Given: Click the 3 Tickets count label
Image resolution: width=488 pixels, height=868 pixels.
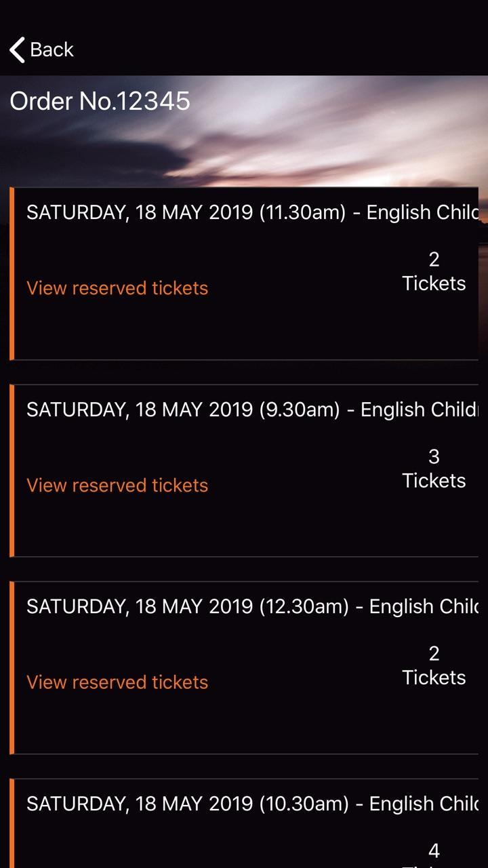Looking at the screenshot, I should pos(434,469).
